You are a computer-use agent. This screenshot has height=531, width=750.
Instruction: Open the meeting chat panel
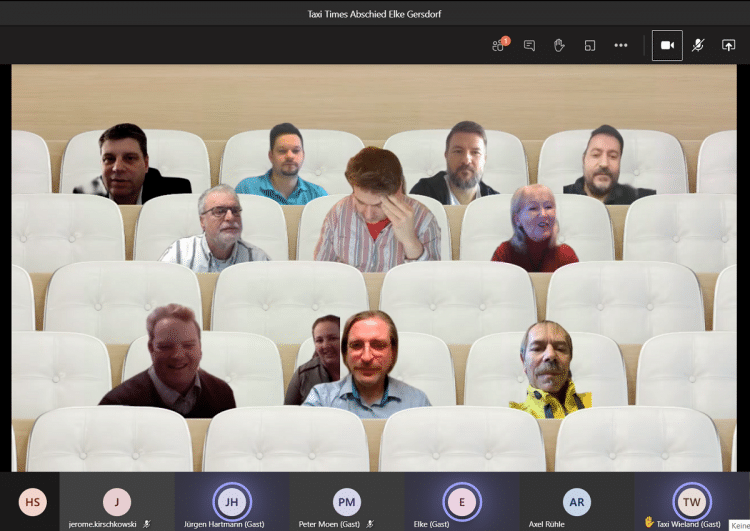(529, 45)
